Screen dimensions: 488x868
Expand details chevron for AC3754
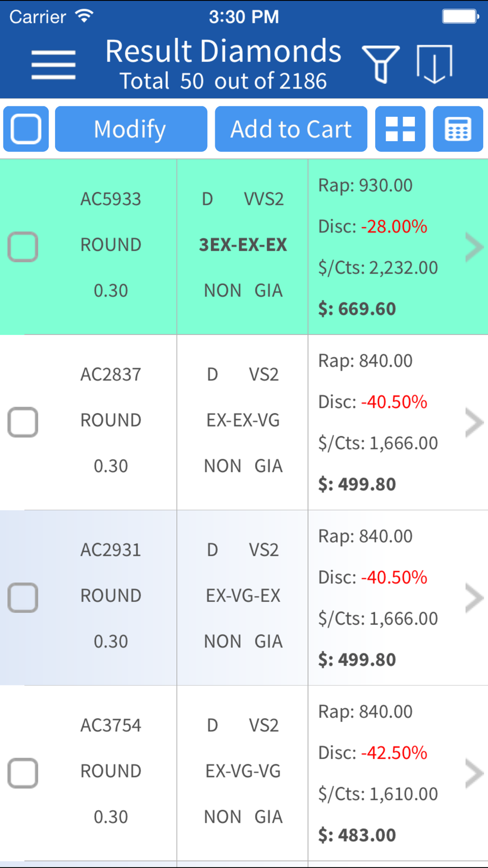point(474,773)
